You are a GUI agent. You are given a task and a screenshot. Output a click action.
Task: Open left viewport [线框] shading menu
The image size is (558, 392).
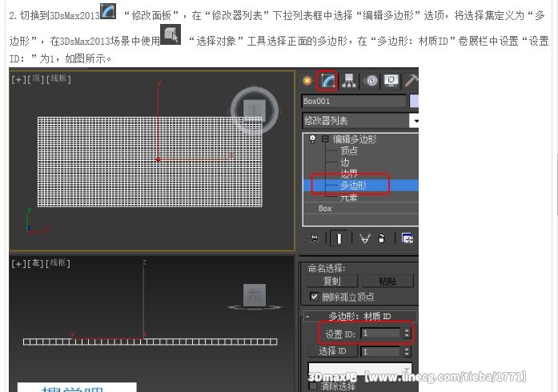click(x=58, y=263)
